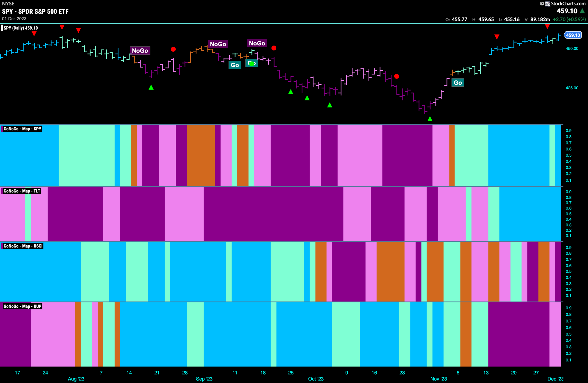Click the red circle above the late October bars
The width and height of the screenshot is (588, 383).
pyautogui.click(x=396, y=76)
